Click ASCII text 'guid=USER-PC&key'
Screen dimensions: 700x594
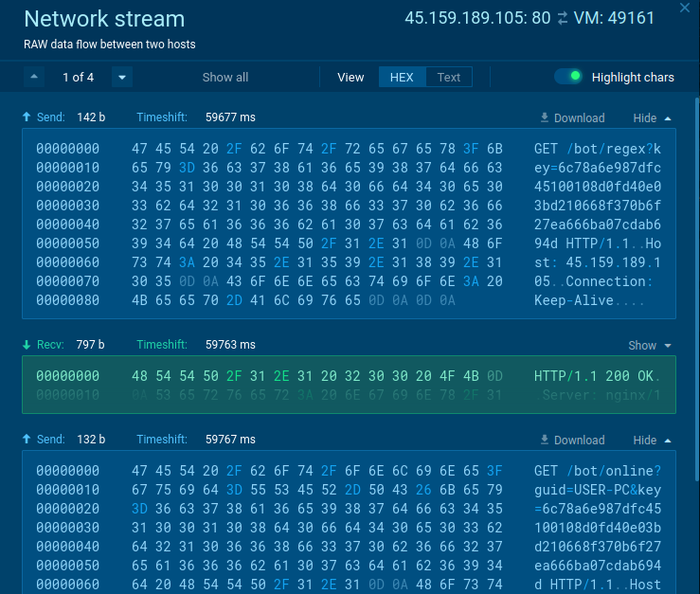(x=598, y=490)
